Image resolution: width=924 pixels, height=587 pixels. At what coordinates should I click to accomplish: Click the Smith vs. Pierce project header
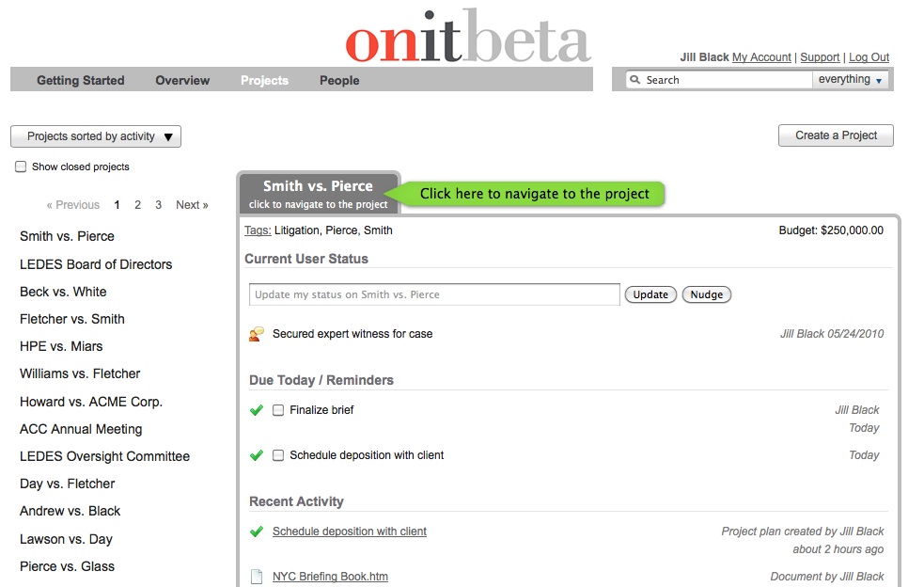(x=319, y=194)
